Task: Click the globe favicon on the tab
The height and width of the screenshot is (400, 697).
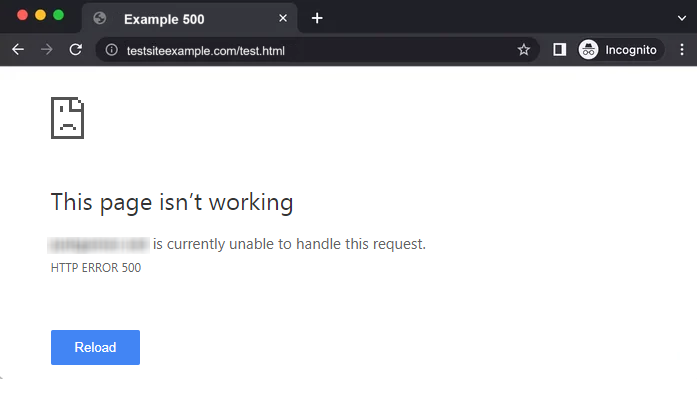Action: pyautogui.click(x=100, y=18)
